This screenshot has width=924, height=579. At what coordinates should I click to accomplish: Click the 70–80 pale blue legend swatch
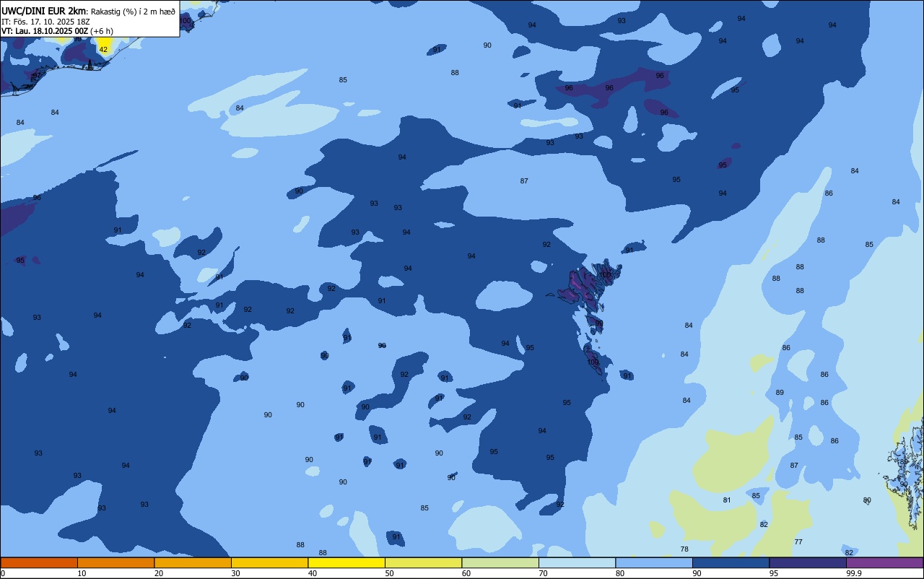[x=577, y=562]
